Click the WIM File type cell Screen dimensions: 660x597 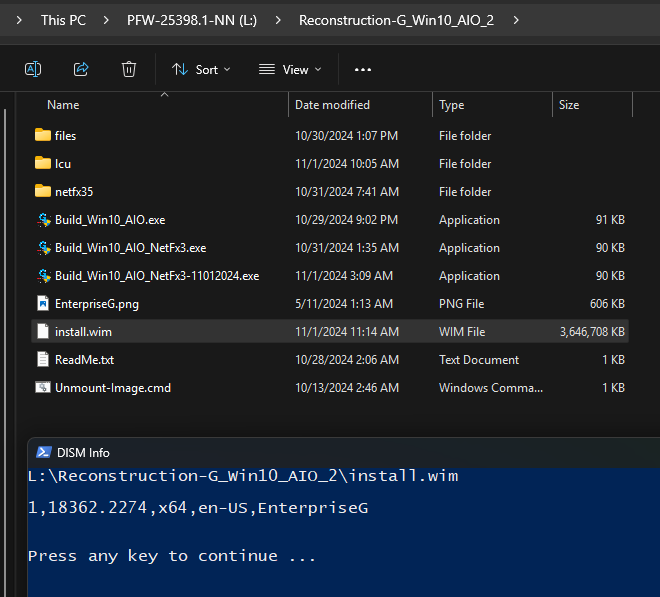click(x=462, y=332)
